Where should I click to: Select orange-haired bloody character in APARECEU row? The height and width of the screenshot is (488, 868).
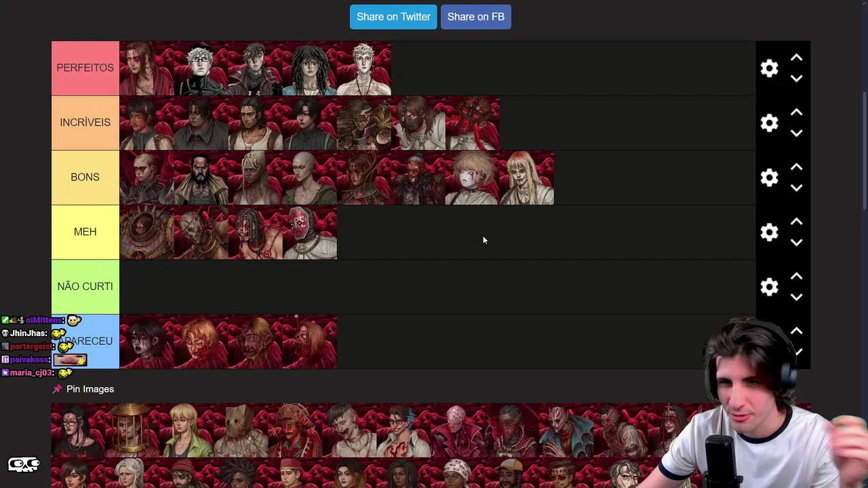pyautogui.click(x=201, y=342)
